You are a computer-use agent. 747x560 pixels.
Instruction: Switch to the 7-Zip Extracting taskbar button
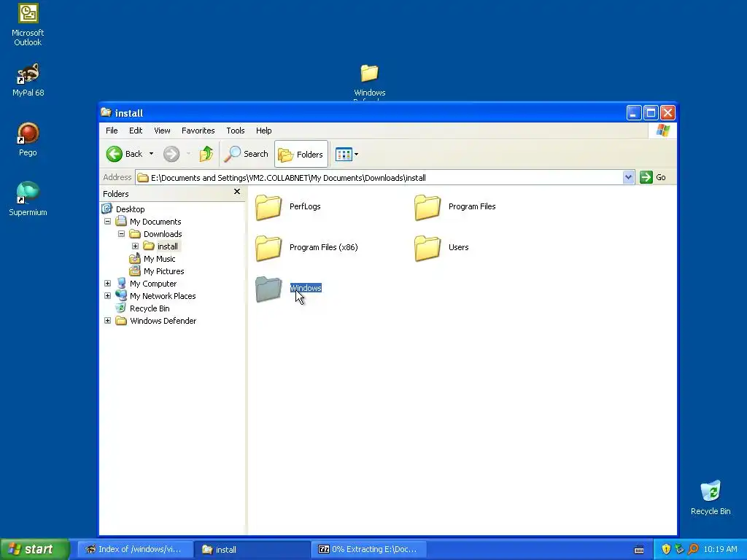coord(368,549)
